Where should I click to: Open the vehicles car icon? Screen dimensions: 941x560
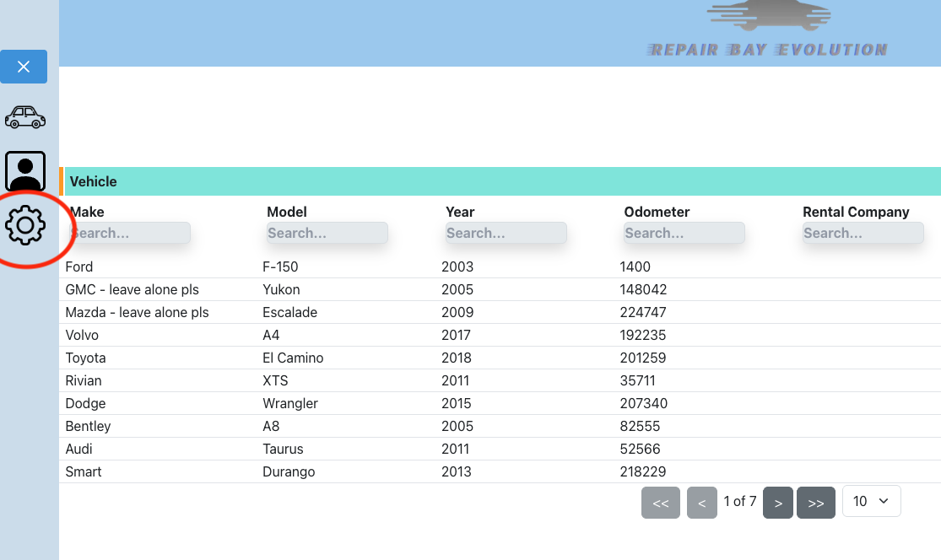click(25, 117)
